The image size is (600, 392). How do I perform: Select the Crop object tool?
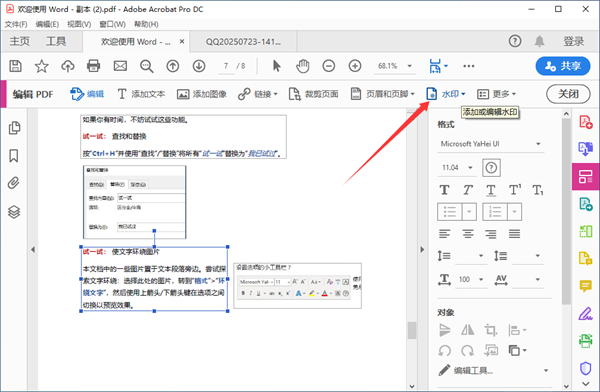(491, 330)
